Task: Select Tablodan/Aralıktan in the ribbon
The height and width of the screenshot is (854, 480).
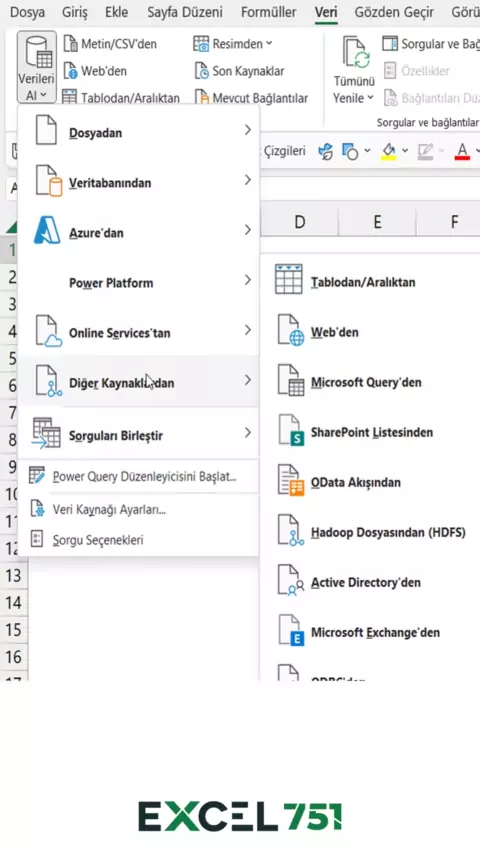Action: [x=120, y=98]
